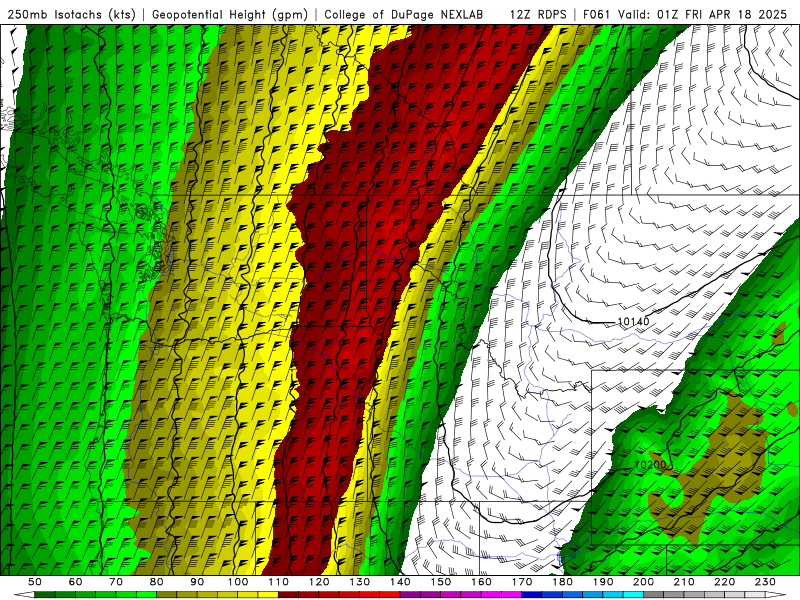Click the '250mb Isotachs (kts)' title text

coord(71,15)
